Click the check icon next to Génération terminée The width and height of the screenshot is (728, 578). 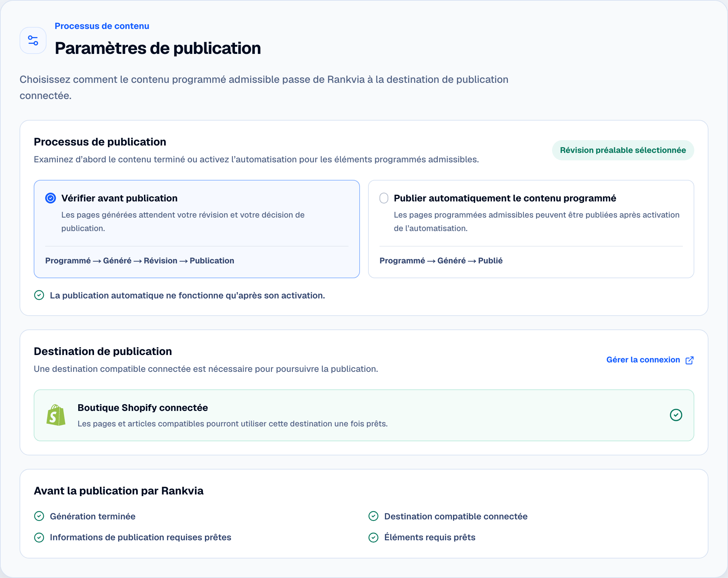coord(39,516)
